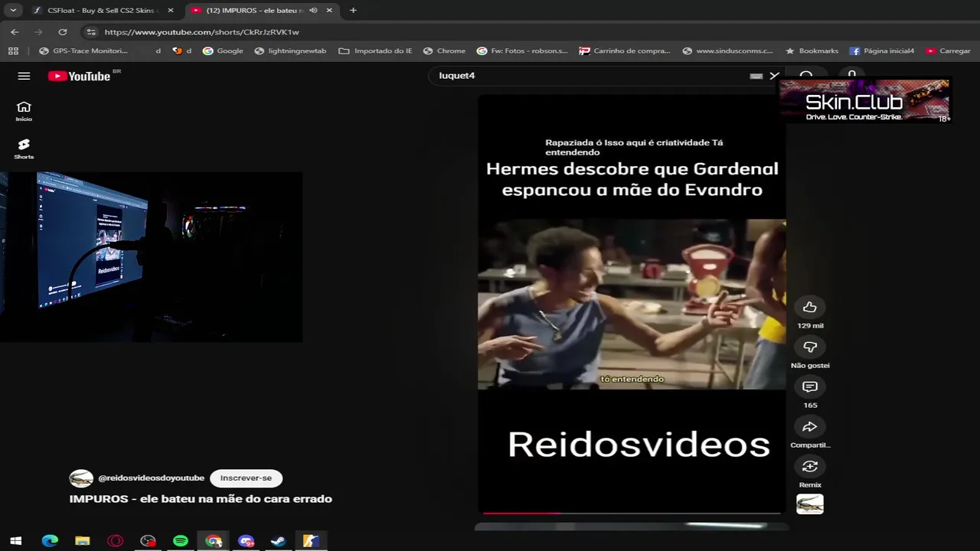Click the address bar URL
The width and height of the screenshot is (980, 551).
[201, 32]
